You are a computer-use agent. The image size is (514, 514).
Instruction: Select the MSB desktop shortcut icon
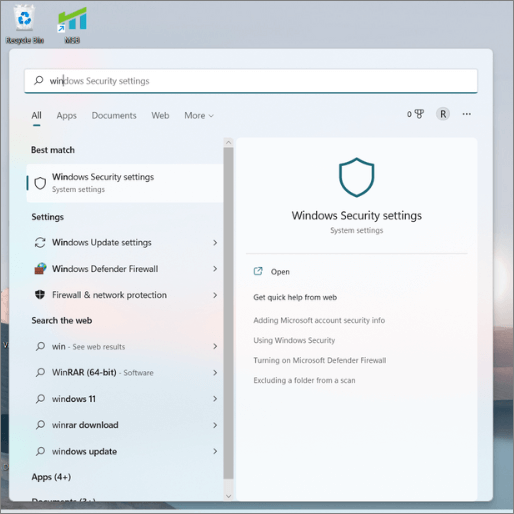click(x=72, y=25)
